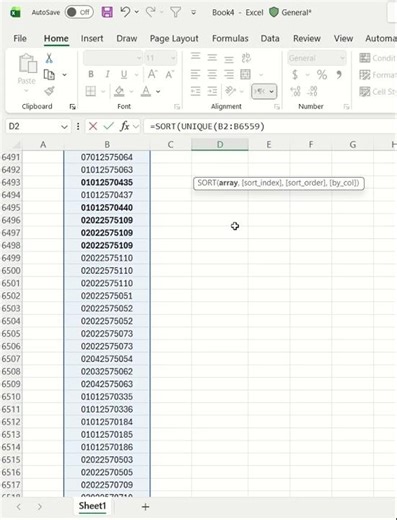
Task: Click the Cut scissors icon
Action: pyautogui.click(x=49, y=58)
